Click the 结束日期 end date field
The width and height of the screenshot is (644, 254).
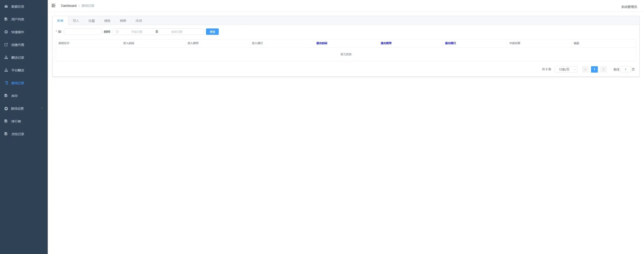point(177,32)
